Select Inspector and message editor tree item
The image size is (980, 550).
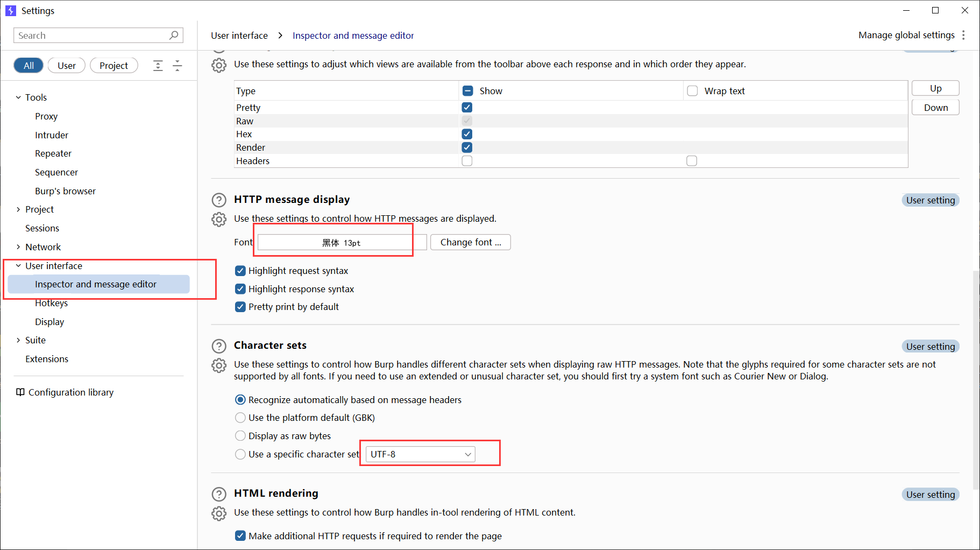click(x=99, y=284)
